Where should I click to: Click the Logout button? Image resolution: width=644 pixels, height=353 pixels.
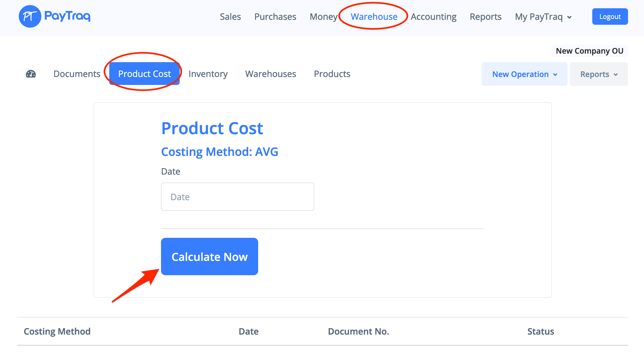pyautogui.click(x=610, y=16)
